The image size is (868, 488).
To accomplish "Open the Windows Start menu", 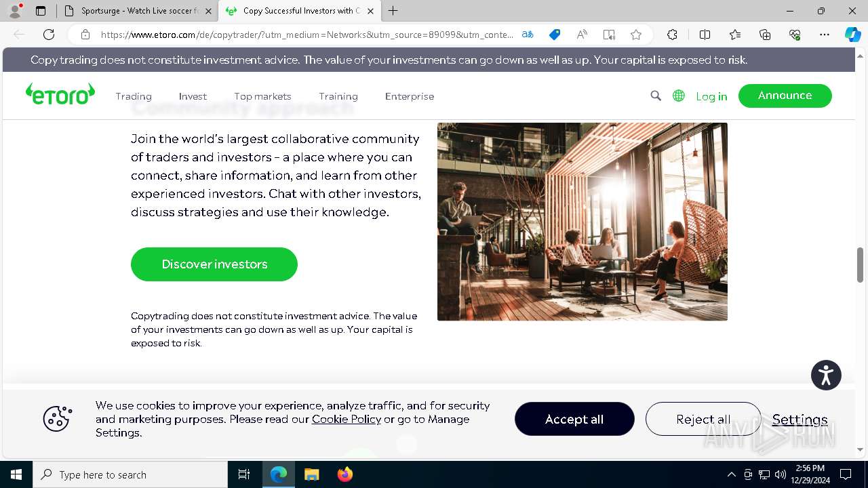I will (16, 474).
